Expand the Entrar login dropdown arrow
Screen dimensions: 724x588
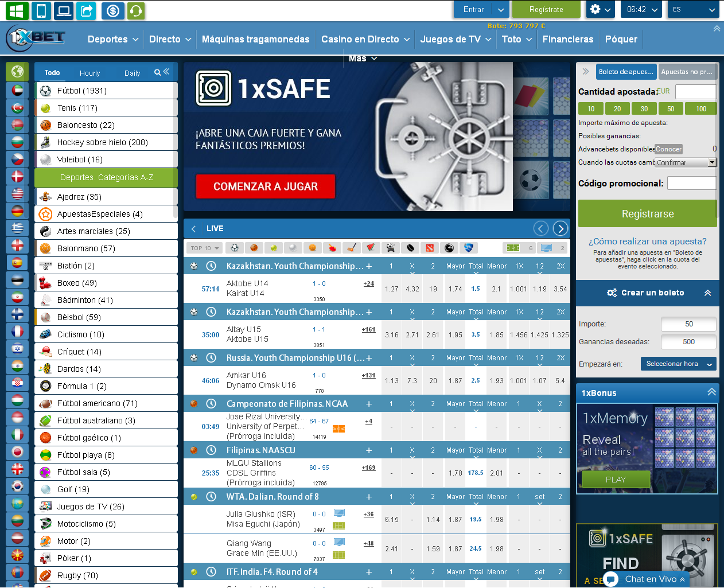pos(501,9)
